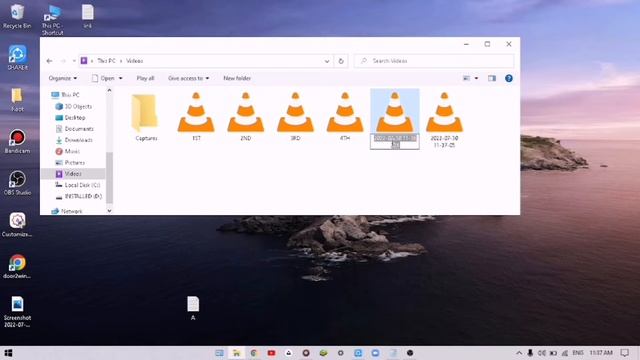Open YouTube icon in taskbar

click(x=271, y=353)
